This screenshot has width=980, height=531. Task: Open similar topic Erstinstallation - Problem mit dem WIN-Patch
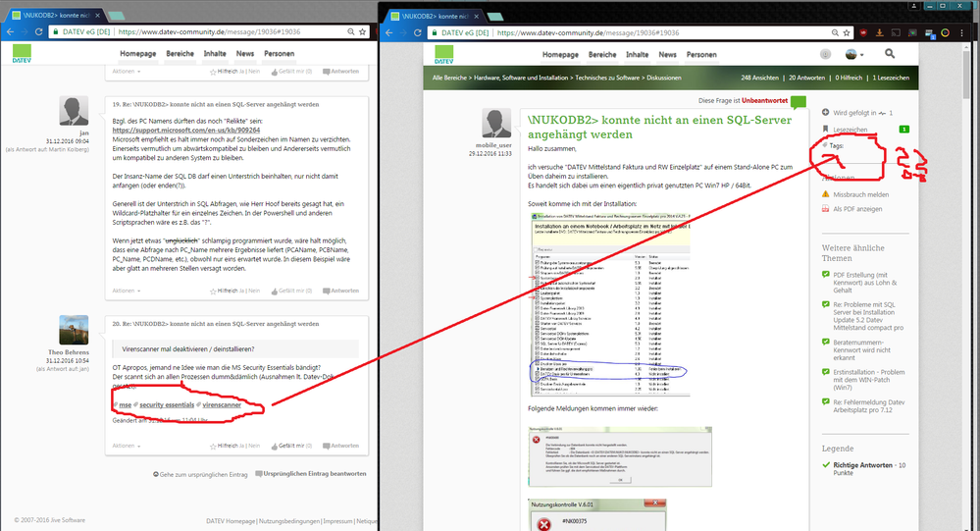click(869, 380)
